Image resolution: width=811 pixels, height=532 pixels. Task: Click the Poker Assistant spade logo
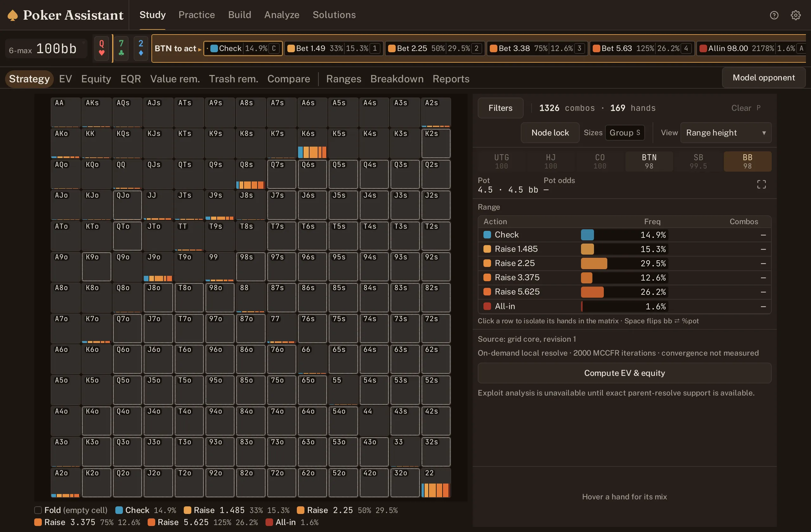13,15
